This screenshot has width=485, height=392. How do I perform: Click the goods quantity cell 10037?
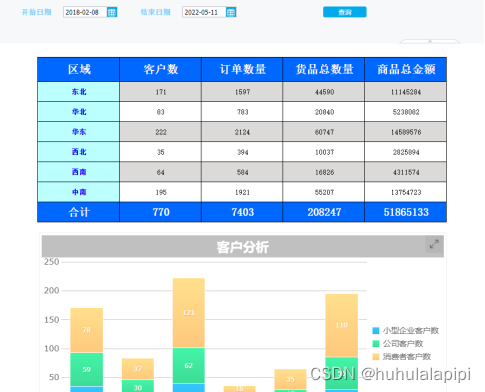pos(324,152)
